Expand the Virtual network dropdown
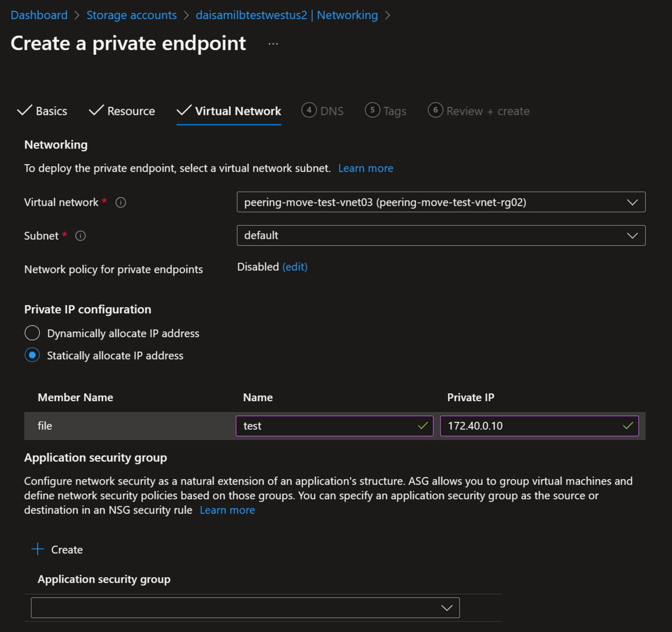The width and height of the screenshot is (672, 632). coord(441,202)
